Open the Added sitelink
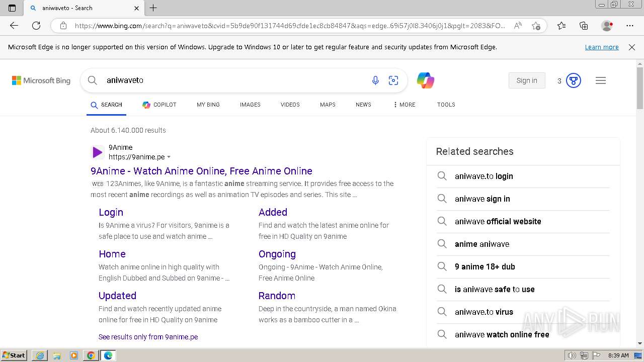Image resolution: width=644 pixels, height=362 pixels. [x=273, y=212]
